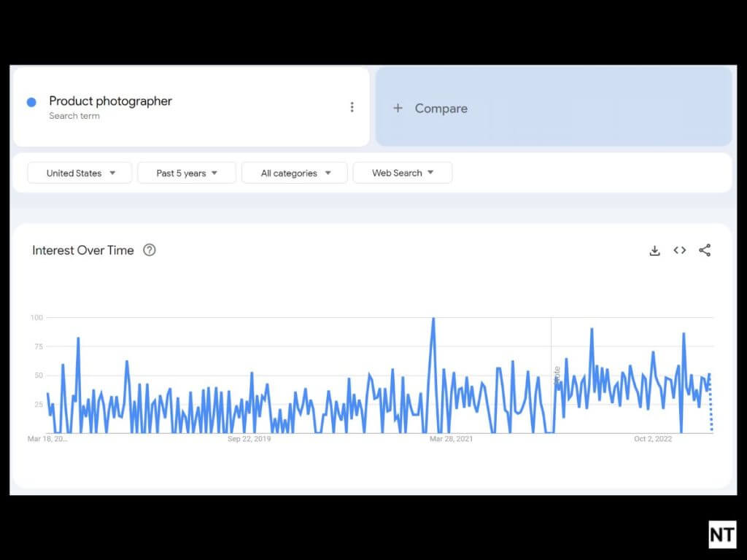Download the Interest Over Time chart data
The height and width of the screenshot is (560, 747).
click(x=654, y=250)
